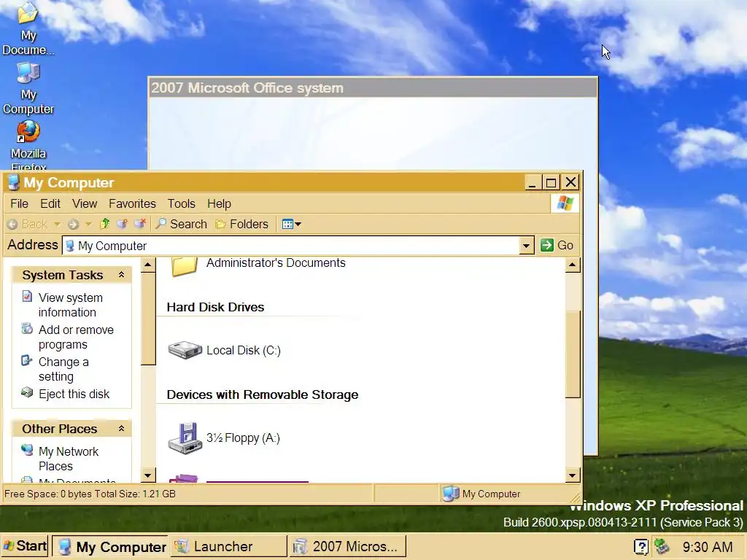Click main pane scrollbar up arrow

[573, 265]
